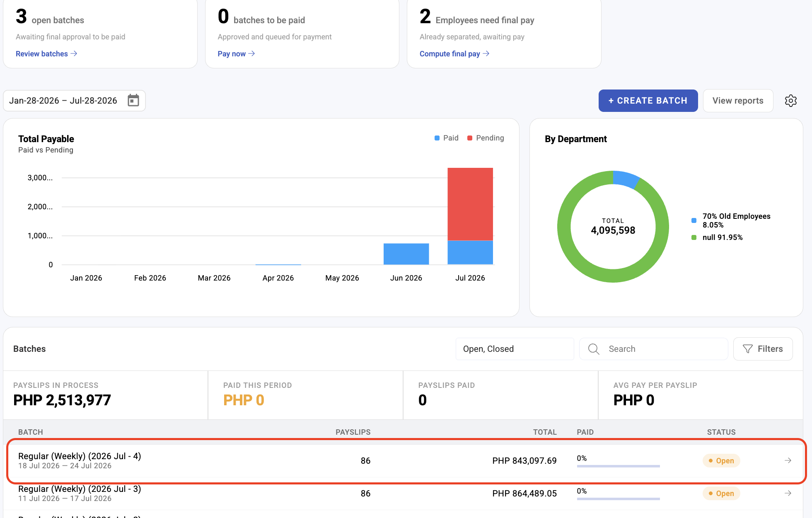Click the blue donut chart segment
812x518 pixels.
pyautogui.click(x=625, y=179)
